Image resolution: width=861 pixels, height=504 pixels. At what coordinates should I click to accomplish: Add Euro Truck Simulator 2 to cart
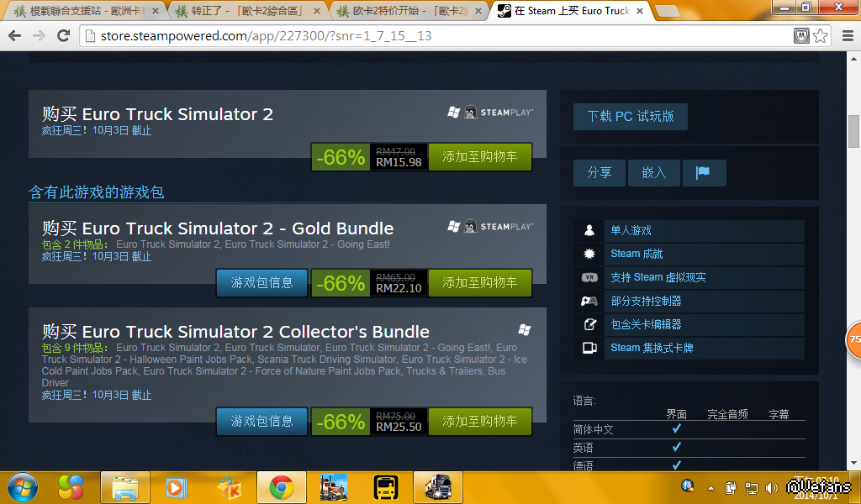[480, 157]
